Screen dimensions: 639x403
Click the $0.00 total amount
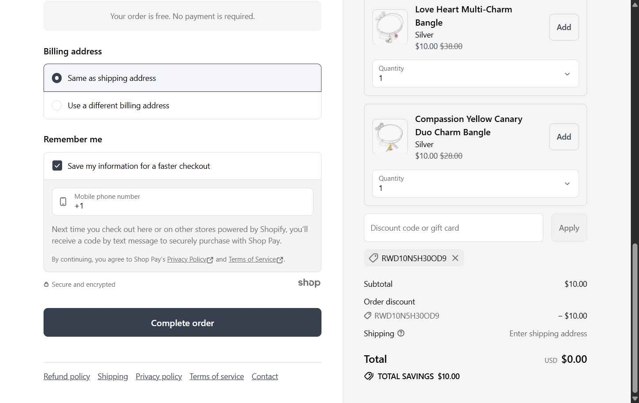point(574,359)
